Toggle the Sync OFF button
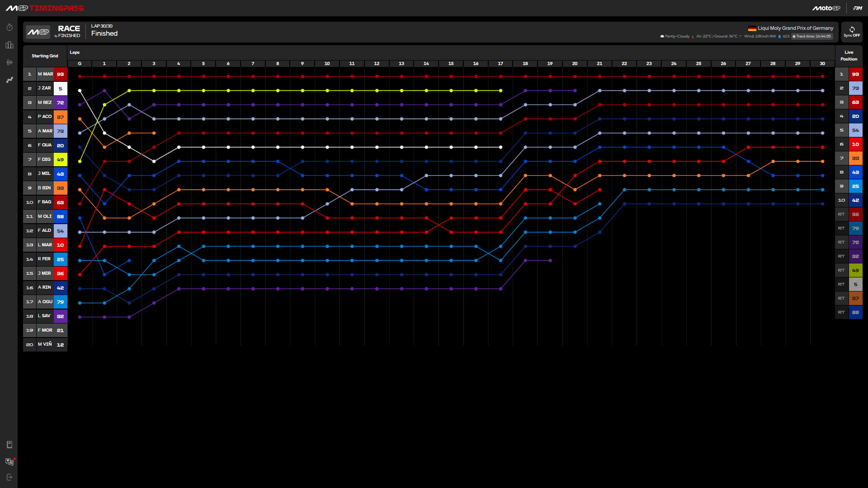The image size is (868, 488). (852, 32)
